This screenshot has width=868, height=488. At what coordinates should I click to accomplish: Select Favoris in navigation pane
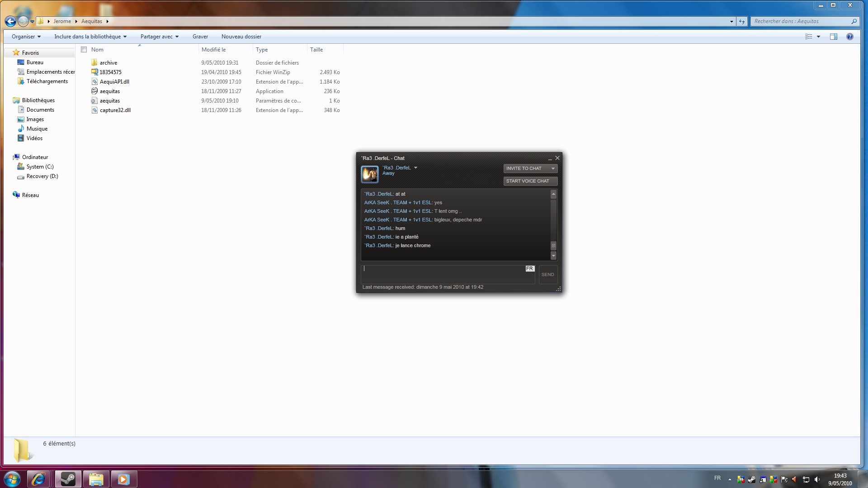30,53
